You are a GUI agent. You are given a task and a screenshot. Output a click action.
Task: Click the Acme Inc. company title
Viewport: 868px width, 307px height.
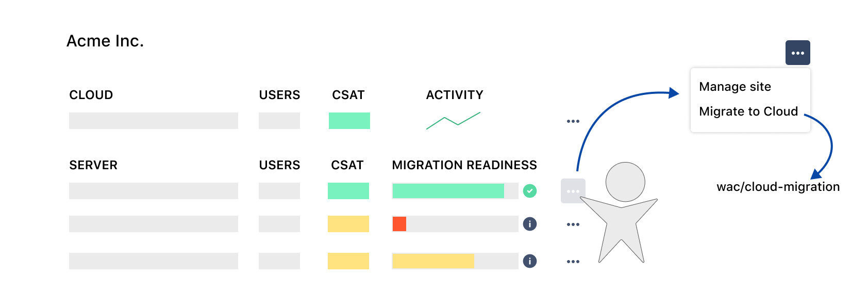click(x=105, y=41)
